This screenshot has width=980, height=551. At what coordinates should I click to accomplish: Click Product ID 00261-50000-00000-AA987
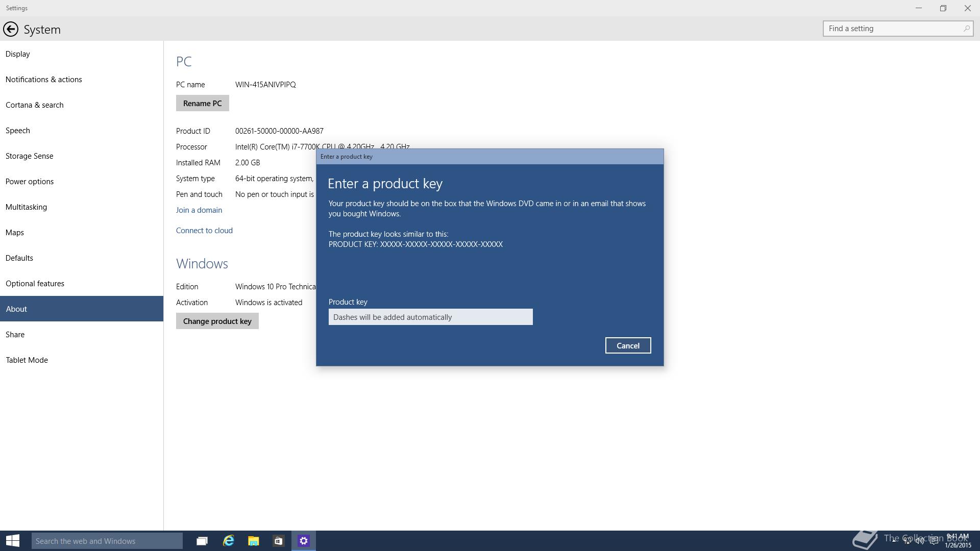pyautogui.click(x=279, y=131)
